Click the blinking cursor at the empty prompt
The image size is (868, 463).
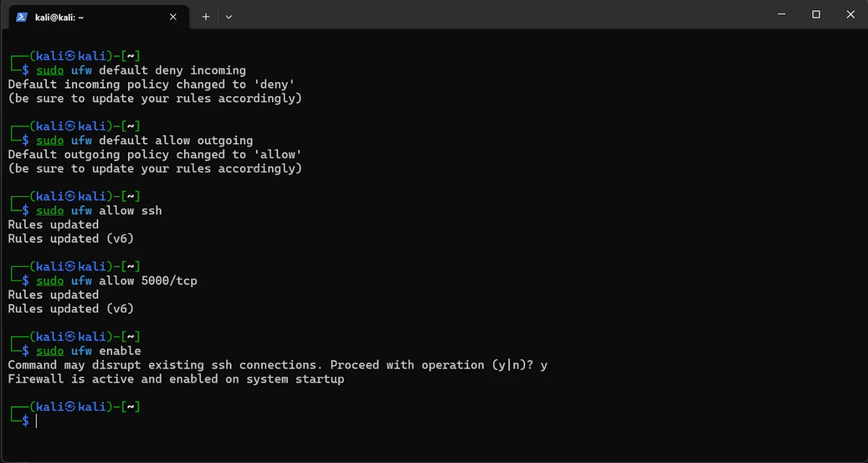click(36, 421)
